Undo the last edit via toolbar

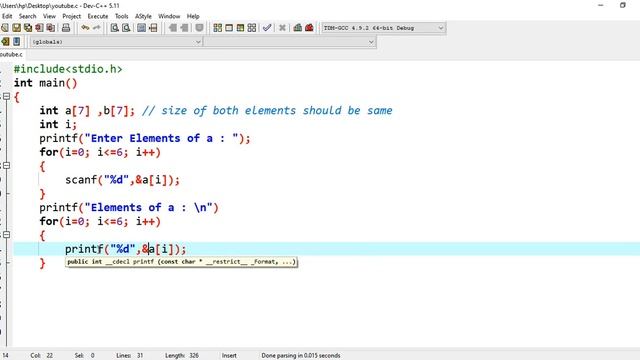tap(85, 28)
